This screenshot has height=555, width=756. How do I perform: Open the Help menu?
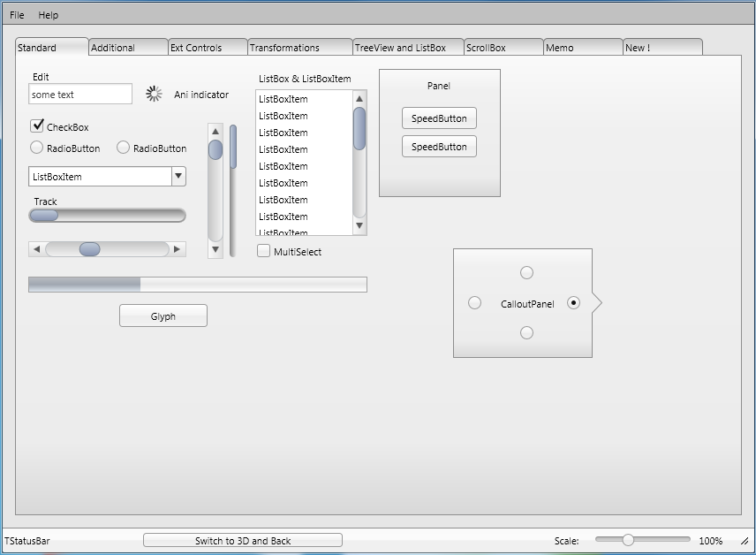click(x=49, y=15)
